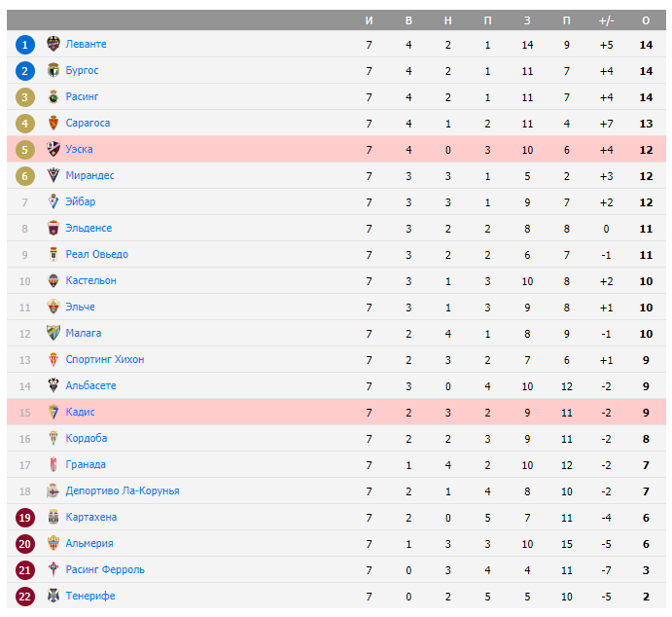The height and width of the screenshot is (617, 672).
Task: Open the Расинг Ферроль team link
Action: (104, 569)
